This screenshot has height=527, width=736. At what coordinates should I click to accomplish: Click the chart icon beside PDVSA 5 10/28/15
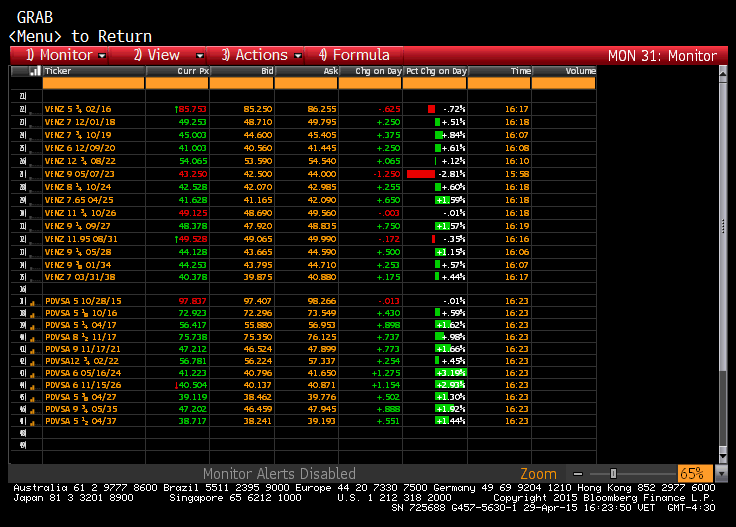coord(32,303)
